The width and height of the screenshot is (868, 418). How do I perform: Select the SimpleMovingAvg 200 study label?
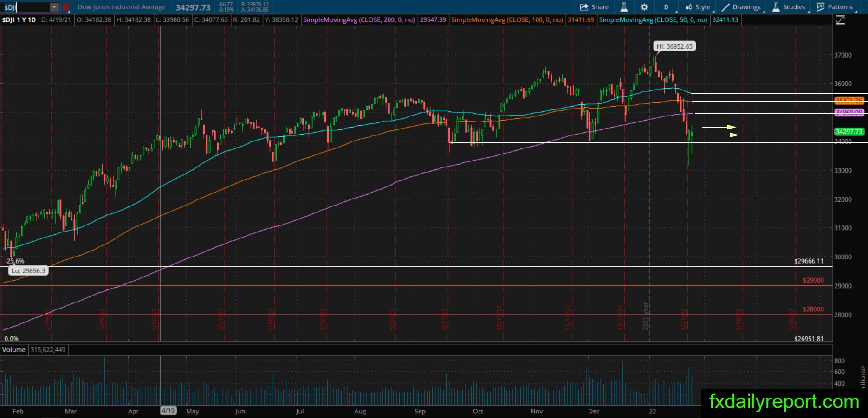point(359,20)
